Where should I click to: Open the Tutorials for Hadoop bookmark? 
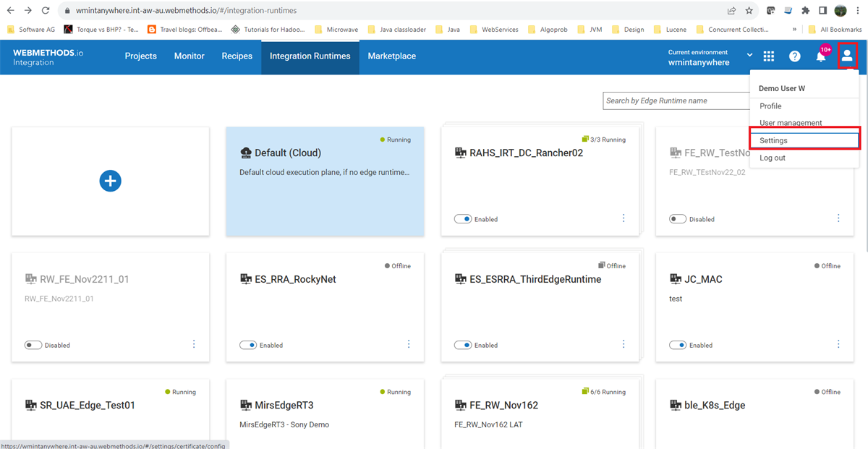tap(267, 30)
